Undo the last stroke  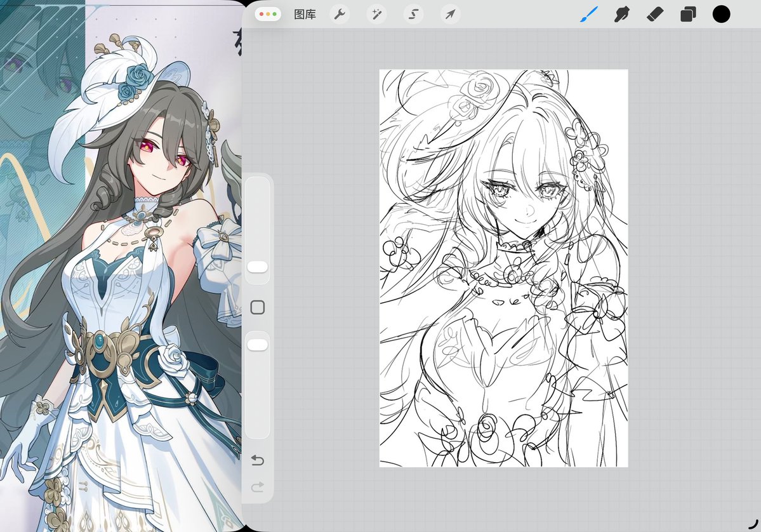coord(258,460)
